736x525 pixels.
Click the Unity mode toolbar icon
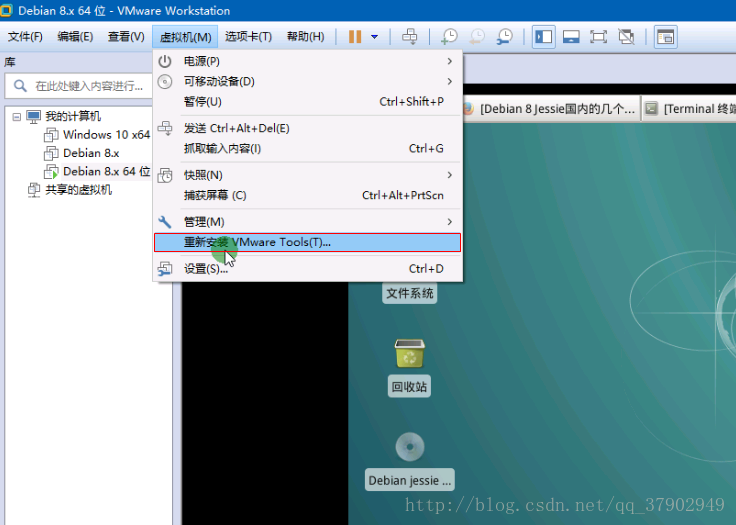click(x=626, y=37)
